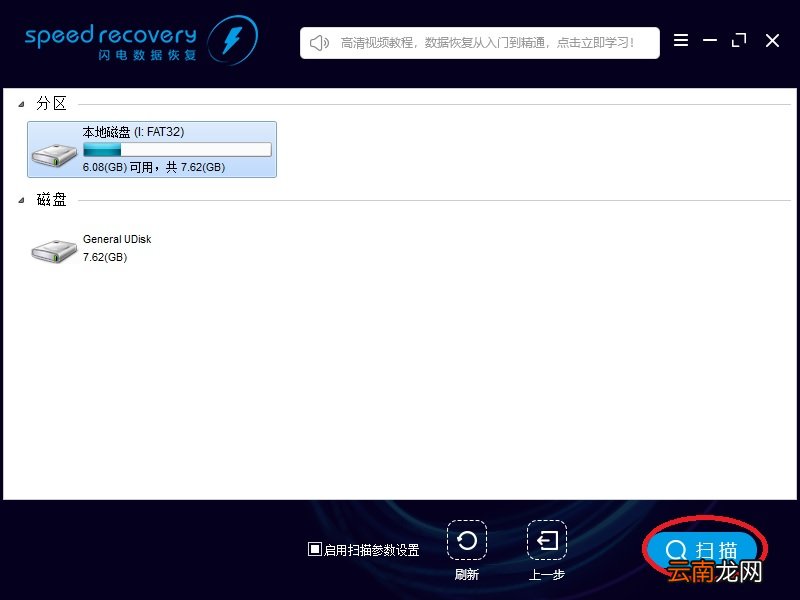Image resolution: width=800 pixels, height=600 pixels.
Task: Click the 7.62(GB) size under General UDisk
Action: point(105,257)
